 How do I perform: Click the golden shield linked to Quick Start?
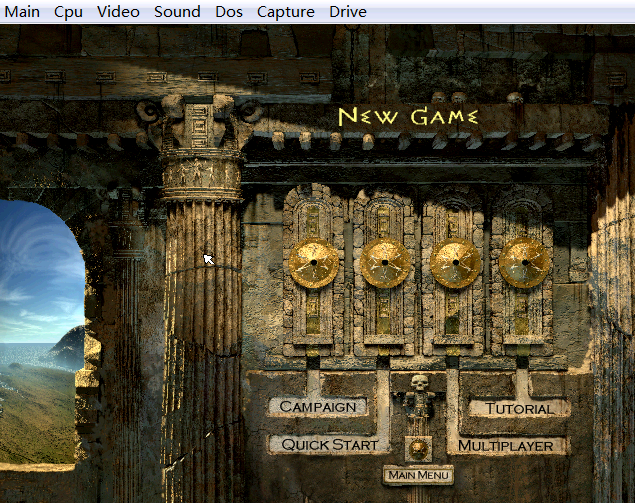click(385, 263)
